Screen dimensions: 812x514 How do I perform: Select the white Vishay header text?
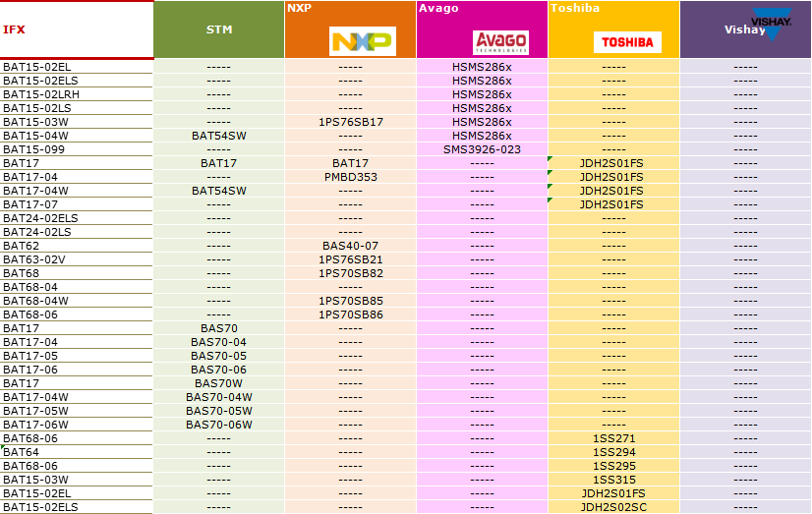[745, 29]
